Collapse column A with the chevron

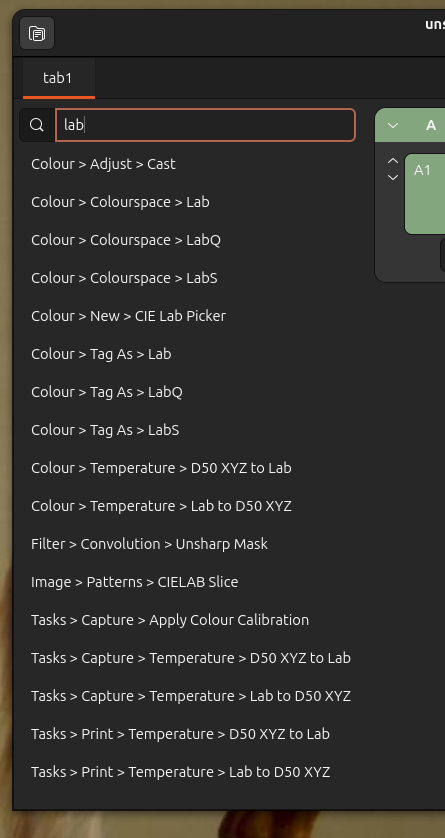[x=393, y=126]
